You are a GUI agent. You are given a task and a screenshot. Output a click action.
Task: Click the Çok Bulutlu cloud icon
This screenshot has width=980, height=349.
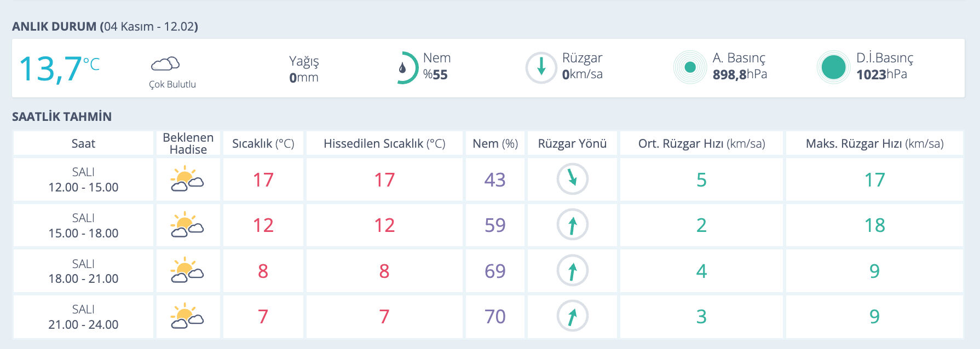(165, 64)
